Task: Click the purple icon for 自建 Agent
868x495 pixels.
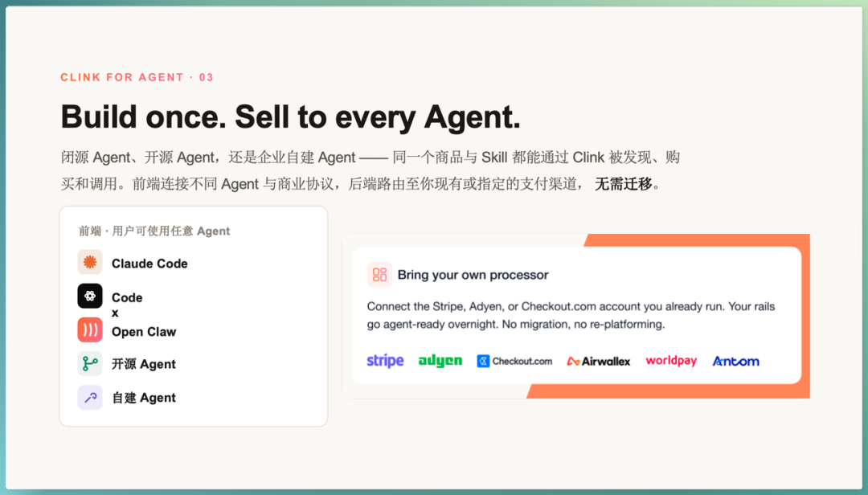Action: point(90,398)
